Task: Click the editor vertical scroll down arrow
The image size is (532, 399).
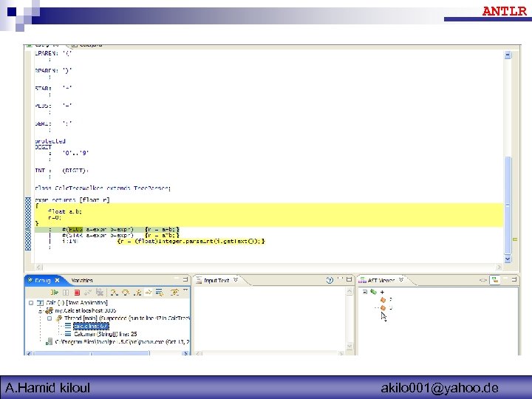Action: point(508,259)
